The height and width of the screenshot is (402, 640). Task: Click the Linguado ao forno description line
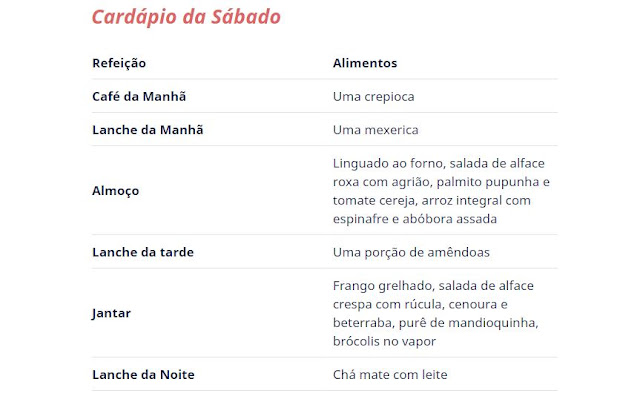439,163
